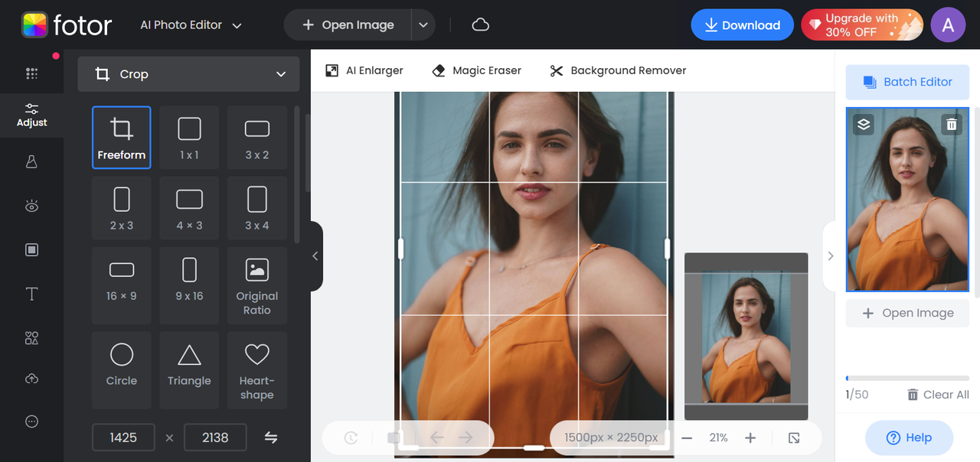Open the More options sidebar icon
Screen dimensions: 980x462
coord(31,421)
